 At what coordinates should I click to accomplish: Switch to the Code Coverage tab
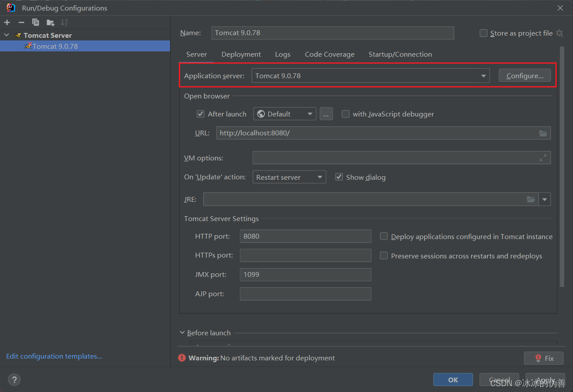click(x=330, y=54)
